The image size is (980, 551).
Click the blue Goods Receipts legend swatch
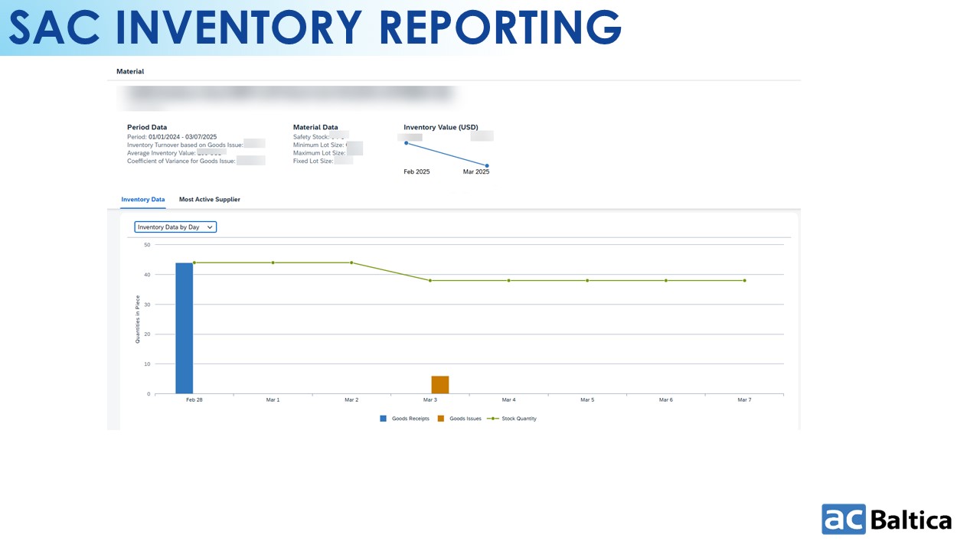pyautogui.click(x=384, y=419)
